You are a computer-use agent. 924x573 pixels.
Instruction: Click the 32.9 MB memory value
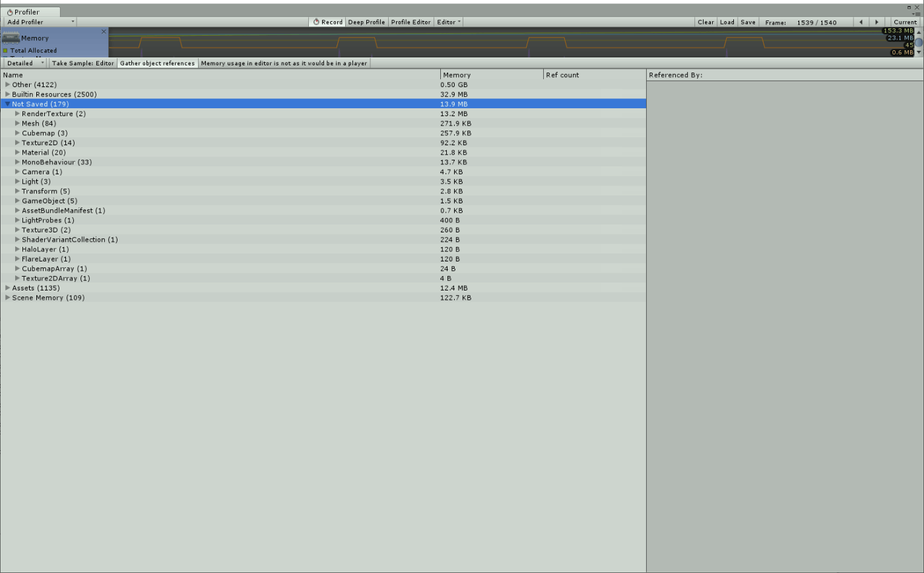453,94
